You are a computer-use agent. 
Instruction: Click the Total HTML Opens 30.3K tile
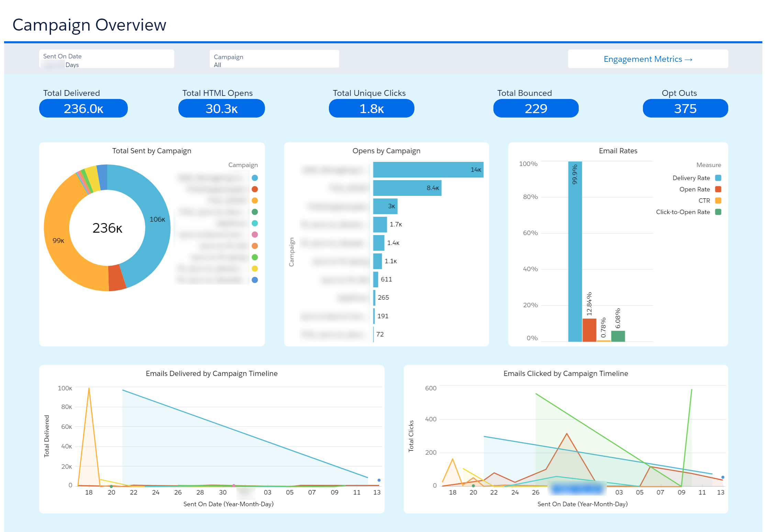point(221,109)
